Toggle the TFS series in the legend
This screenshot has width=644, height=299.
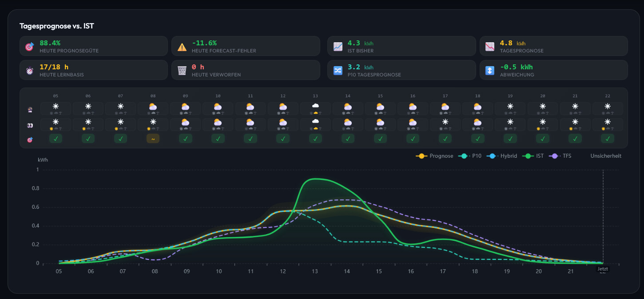click(560, 156)
